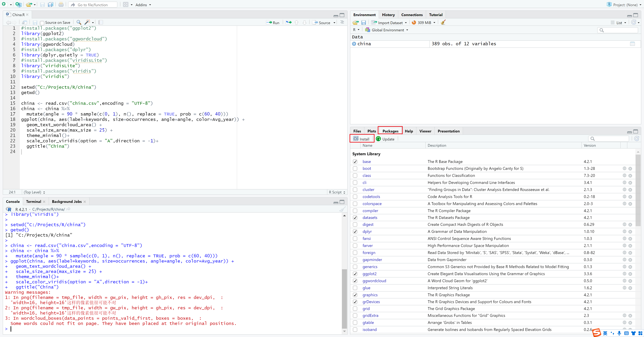Uncheck the ggplot2 package checkbox
Screen dimensions: 644x337
pos(355,274)
